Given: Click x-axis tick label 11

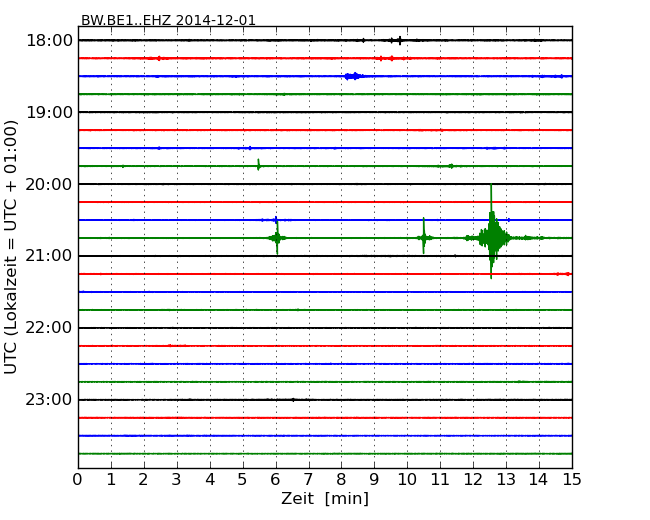Looking at the screenshot, I should tap(440, 479).
